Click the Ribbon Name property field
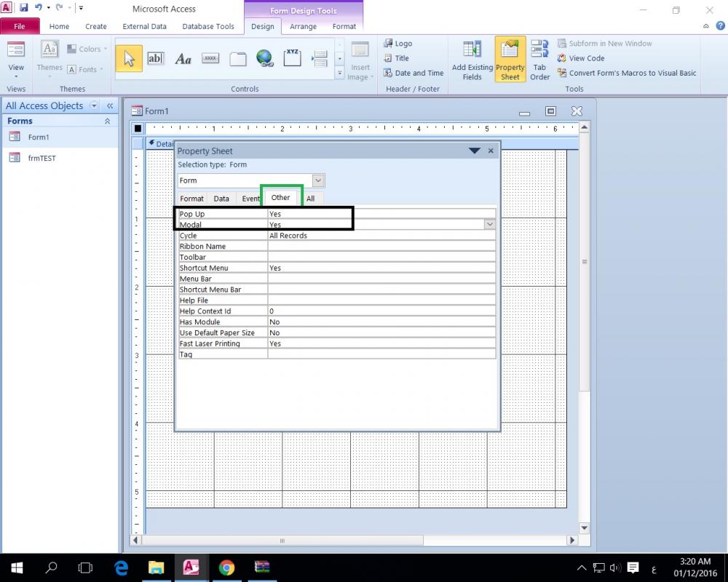This screenshot has width=728, height=582. (x=381, y=246)
